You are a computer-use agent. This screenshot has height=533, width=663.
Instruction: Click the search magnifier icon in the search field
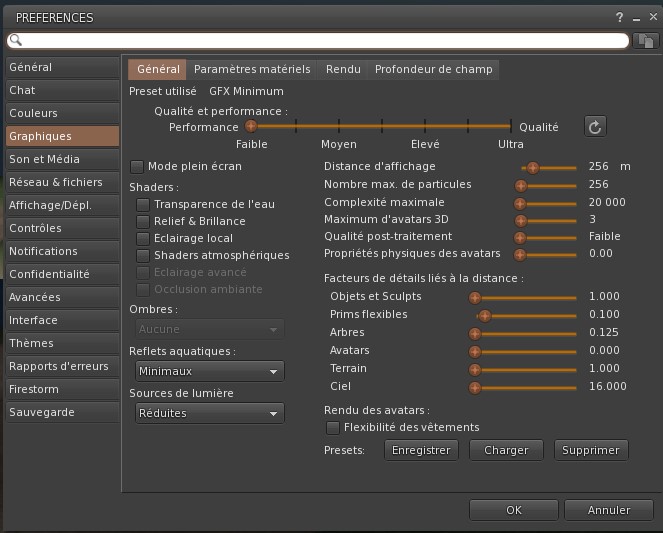pyautogui.click(x=16, y=41)
